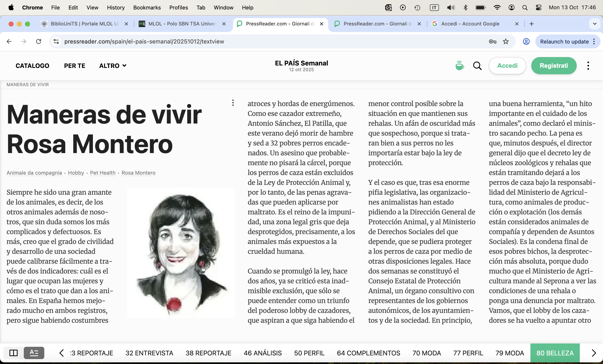The width and height of the screenshot is (603, 364).
Task: Open the macOS Control Center toggles
Action: point(538,8)
